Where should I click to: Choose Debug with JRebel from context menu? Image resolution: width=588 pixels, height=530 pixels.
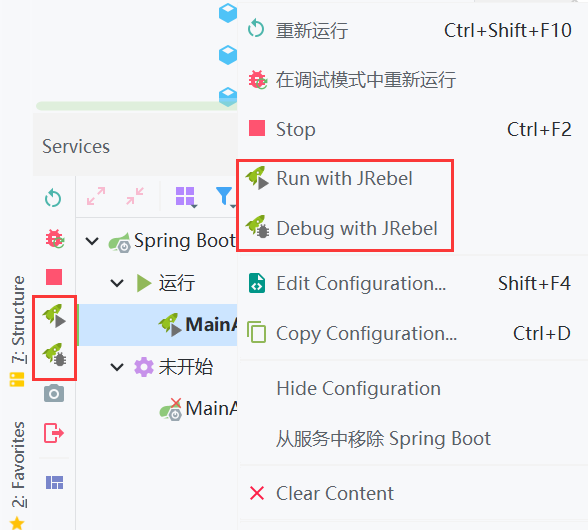tap(345, 228)
